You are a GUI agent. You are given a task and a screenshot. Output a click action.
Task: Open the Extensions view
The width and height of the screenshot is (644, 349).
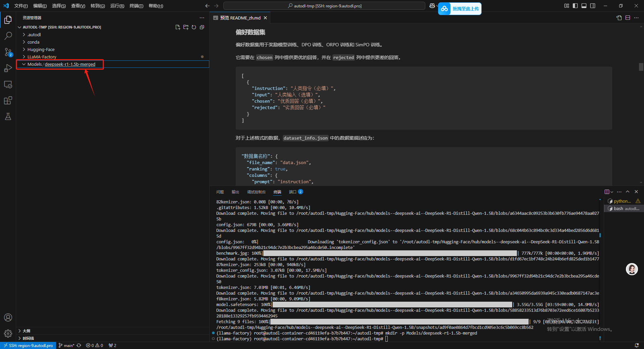8,100
